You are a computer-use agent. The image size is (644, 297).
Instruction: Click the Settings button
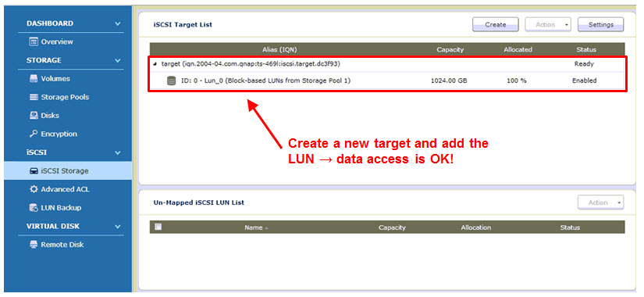pyautogui.click(x=600, y=25)
